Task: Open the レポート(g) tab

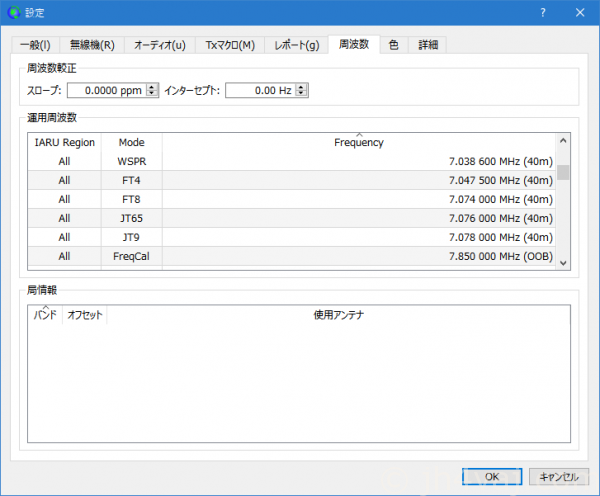Action: point(298,44)
